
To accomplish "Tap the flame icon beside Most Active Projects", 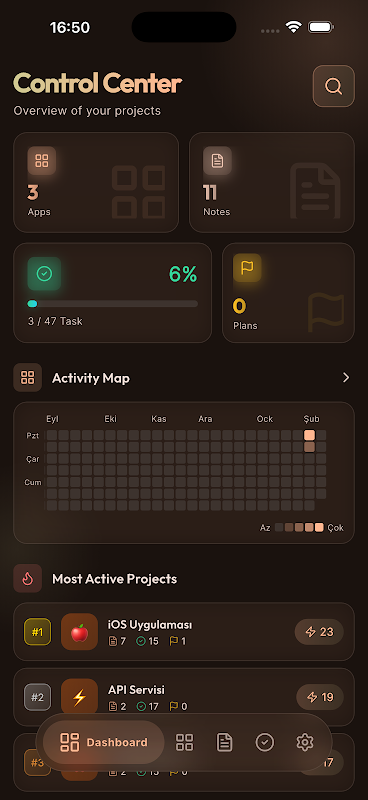I will 28,579.
